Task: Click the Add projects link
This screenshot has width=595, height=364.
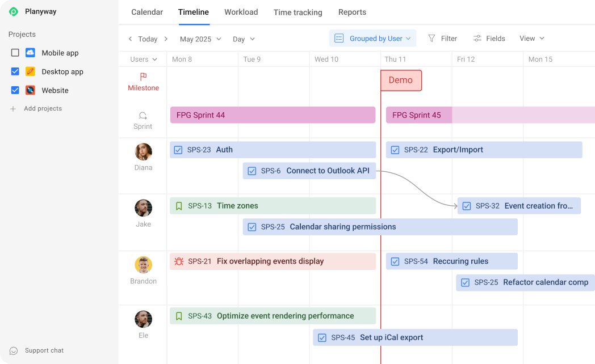Action: coord(43,108)
